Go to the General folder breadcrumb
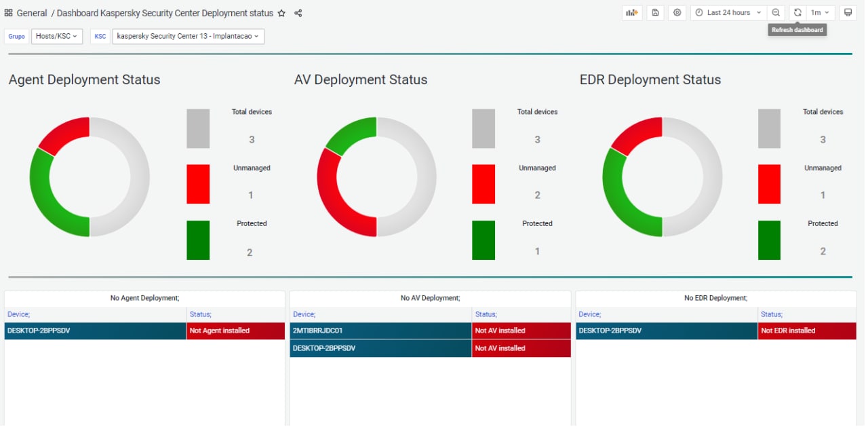 [x=32, y=13]
